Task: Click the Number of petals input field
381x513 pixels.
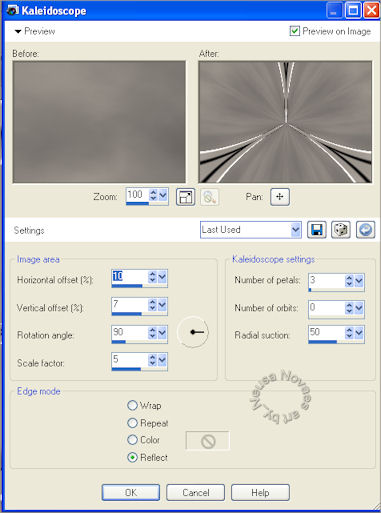Action: (326, 280)
